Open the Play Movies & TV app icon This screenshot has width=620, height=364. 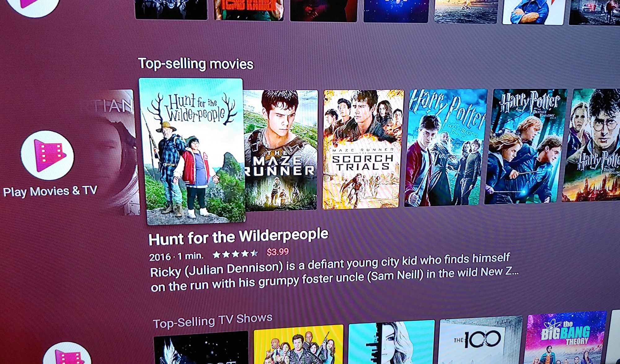pos(47,155)
